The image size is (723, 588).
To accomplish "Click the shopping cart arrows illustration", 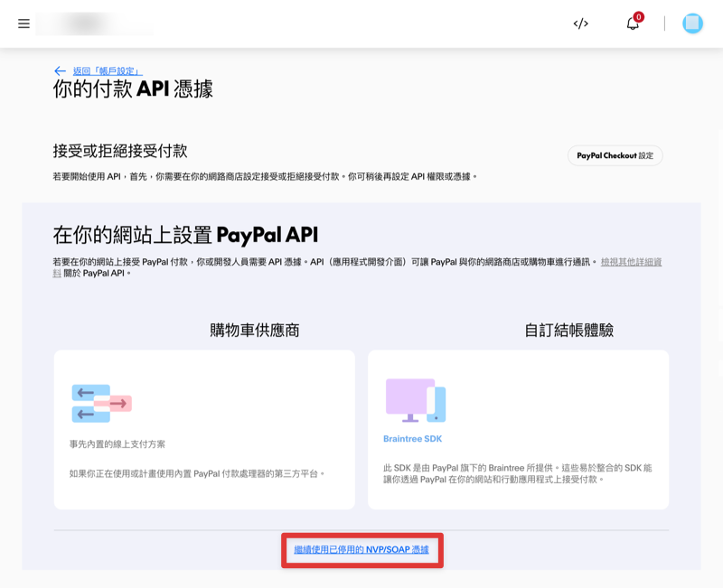I will [102, 403].
